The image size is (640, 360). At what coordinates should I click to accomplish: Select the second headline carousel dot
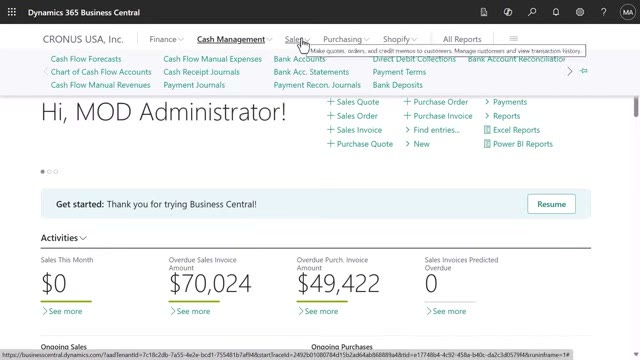coord(49,171)
